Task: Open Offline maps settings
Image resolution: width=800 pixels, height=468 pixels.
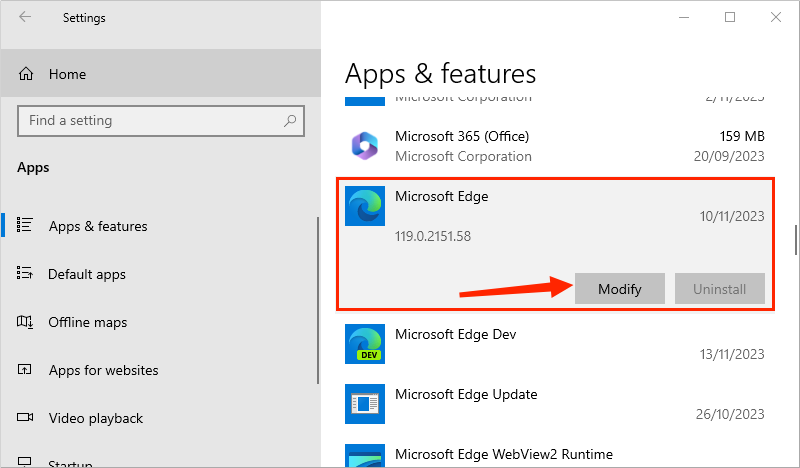Action: tap(159, 322)
